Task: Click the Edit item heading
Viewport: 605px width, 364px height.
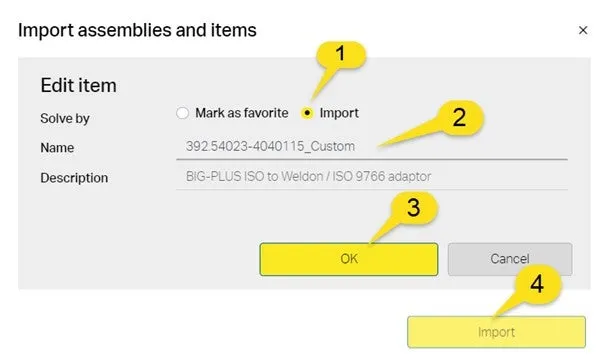Action: click(x=78, y=85)
